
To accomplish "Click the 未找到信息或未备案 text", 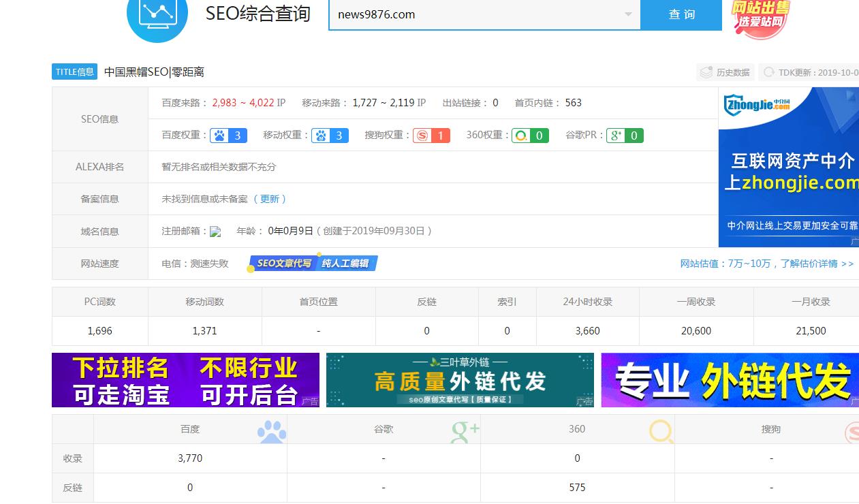I will [204, 199].
